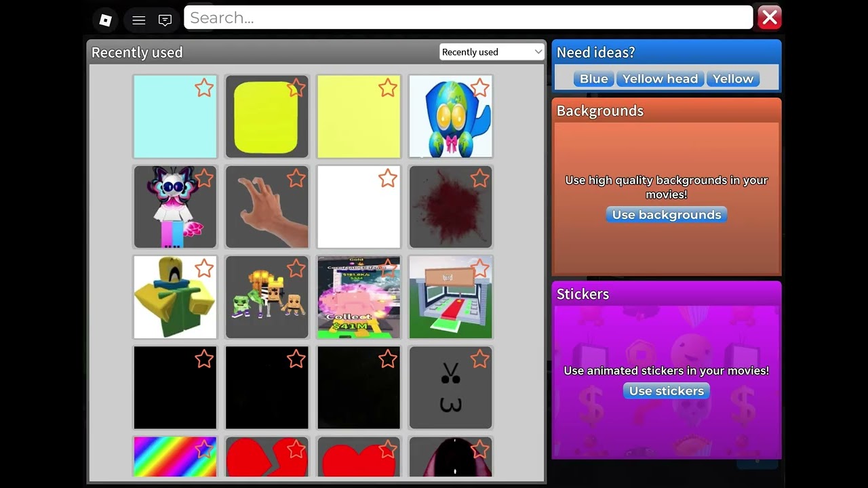Image resolution: width=868 pixels, height=488 pixels.
Task: Choose the group of small characters image
Action: (267, 297)
